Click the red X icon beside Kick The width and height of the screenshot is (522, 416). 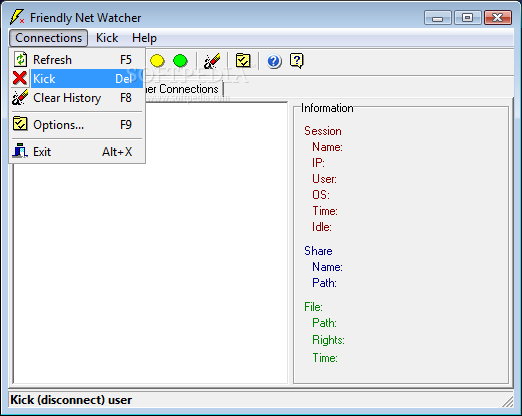click(20, 78)
